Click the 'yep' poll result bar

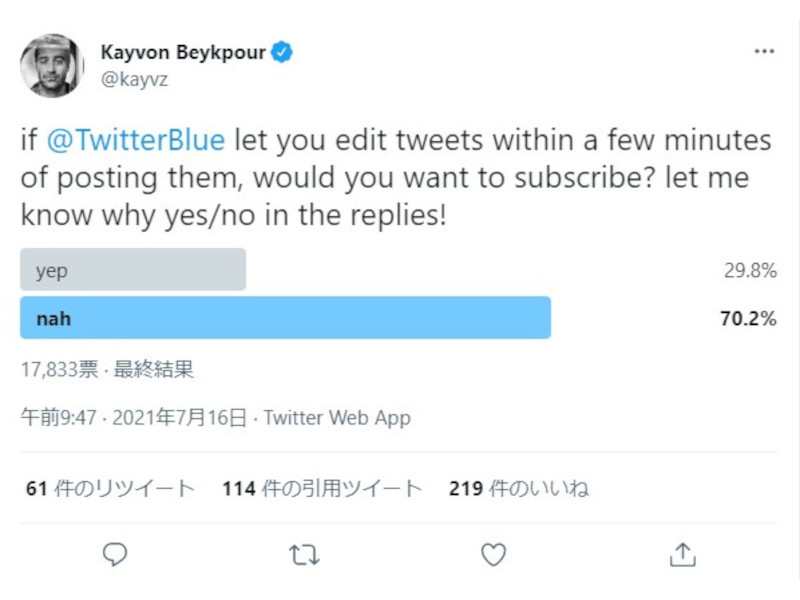pos(133,270)
